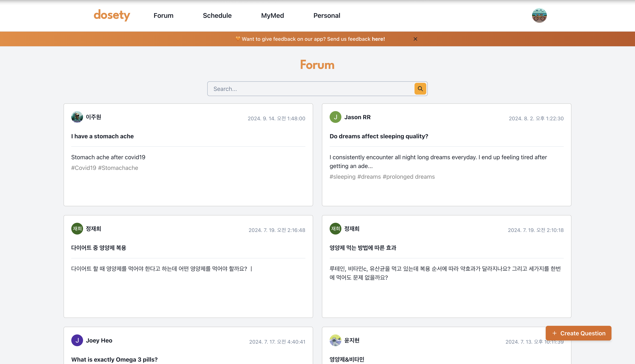This screenshot has width=635, height=364.
Task: Focus the forum Search field
Action: coord(310,89)
